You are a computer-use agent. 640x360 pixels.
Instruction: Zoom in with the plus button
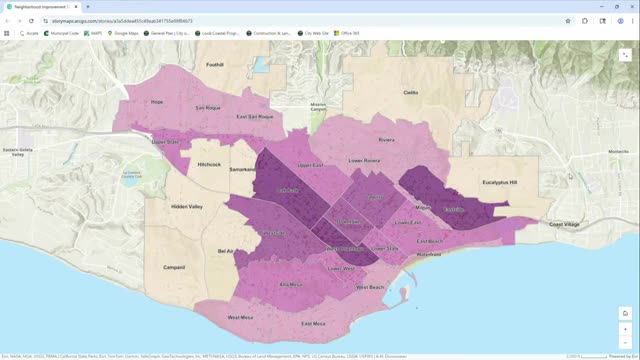pos(625,329)
